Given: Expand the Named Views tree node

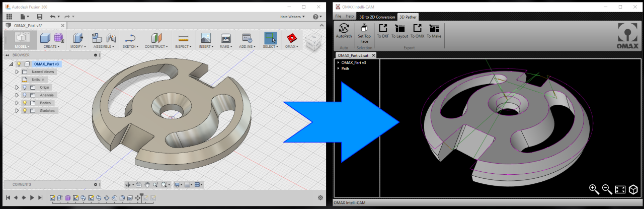Looking at the screenshot, I should tap(17, 72).
